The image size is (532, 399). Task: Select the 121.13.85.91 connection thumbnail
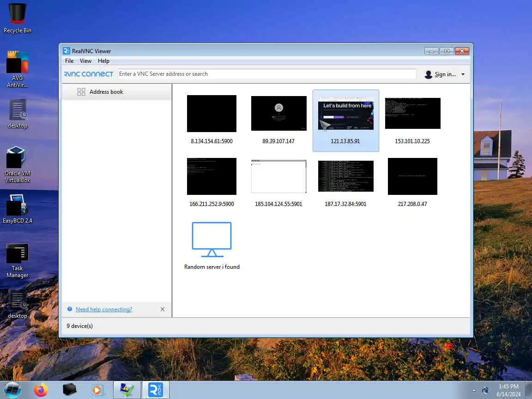(346, 113)
